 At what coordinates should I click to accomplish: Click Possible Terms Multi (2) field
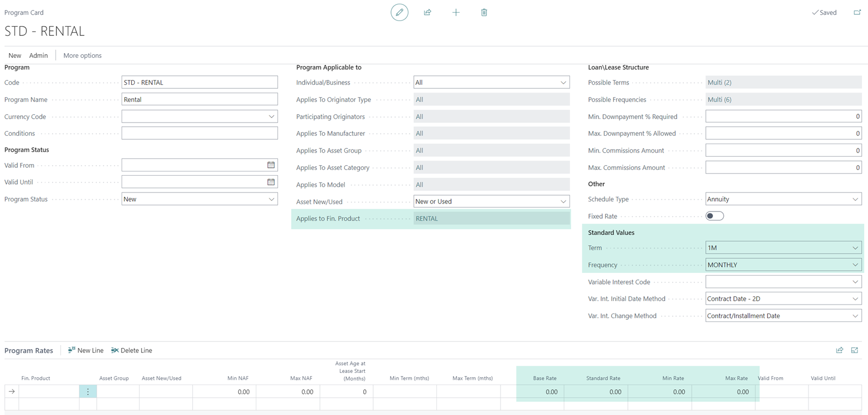click(x=783, y=83)
